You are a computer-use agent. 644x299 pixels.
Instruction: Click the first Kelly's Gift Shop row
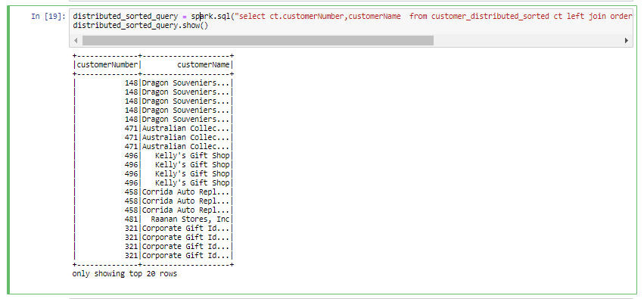pyautogui.click(x=152, y=156)
